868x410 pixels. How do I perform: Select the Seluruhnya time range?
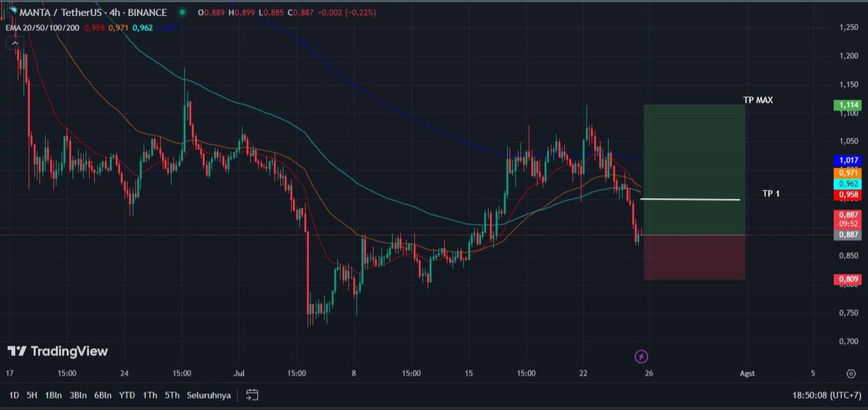[x=208, y=396]
